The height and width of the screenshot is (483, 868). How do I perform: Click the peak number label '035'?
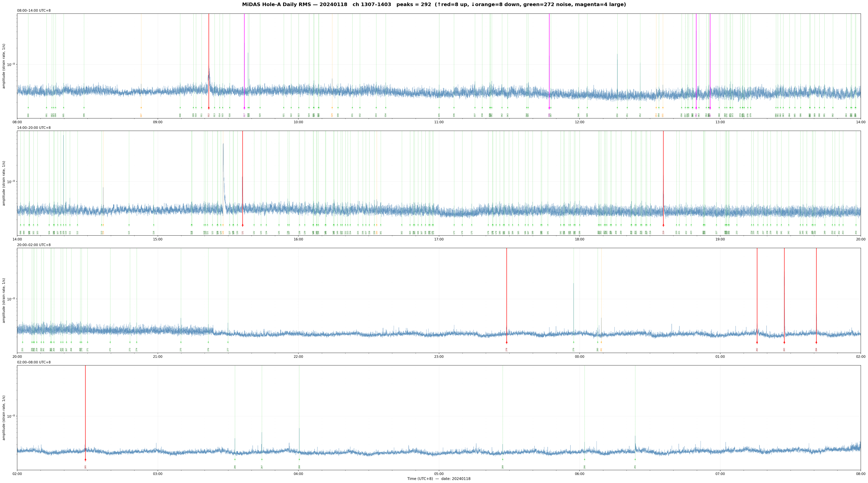[439, 115]
